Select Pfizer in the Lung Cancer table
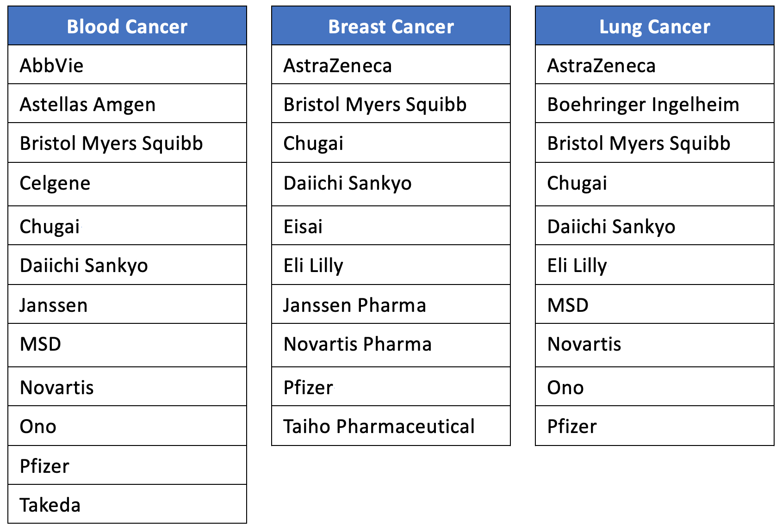This screenshot has height=532, width=782. [x=572, y=426]
